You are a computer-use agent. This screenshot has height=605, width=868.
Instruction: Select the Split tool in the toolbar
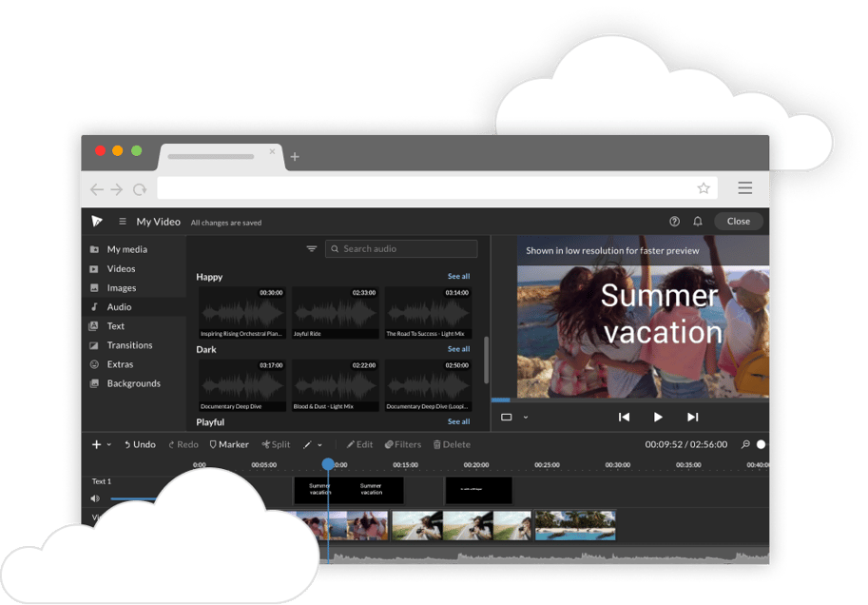pos(276,444)
